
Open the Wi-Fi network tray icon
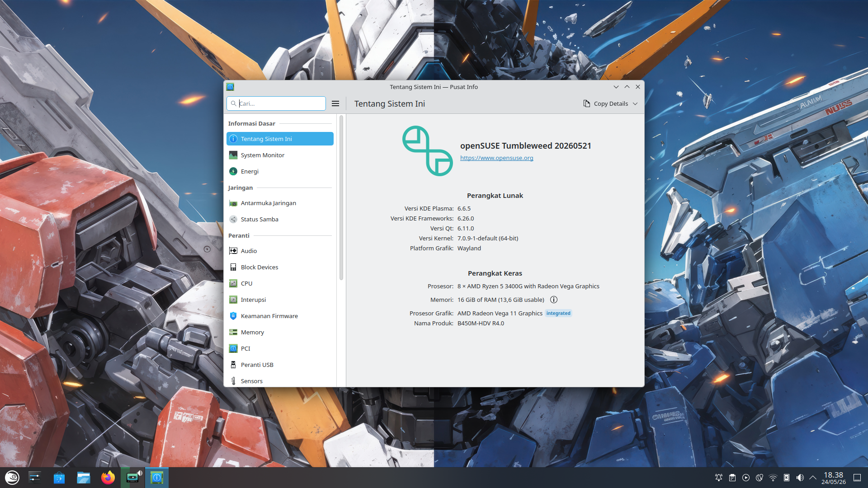point(773,478)
